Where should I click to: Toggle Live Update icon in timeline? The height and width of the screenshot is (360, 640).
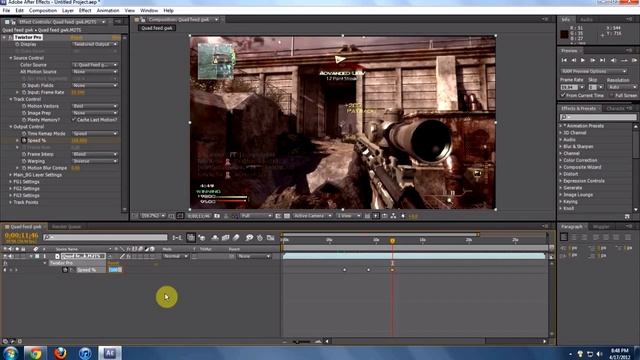[x=191, y=238]
